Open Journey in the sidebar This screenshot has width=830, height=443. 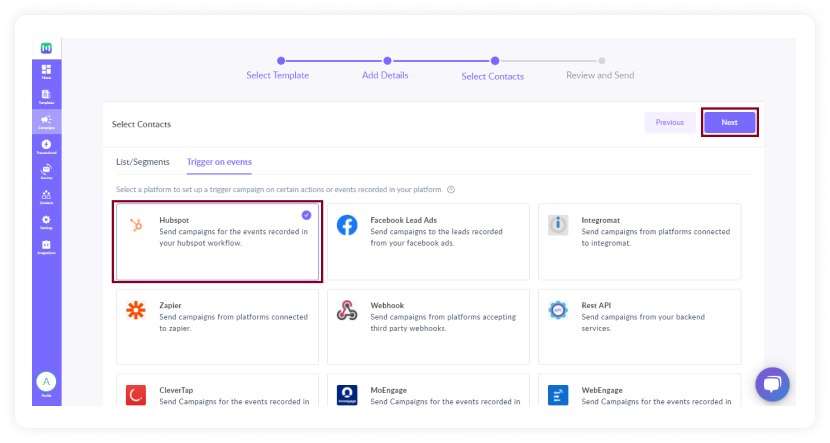tap(47, 172)
